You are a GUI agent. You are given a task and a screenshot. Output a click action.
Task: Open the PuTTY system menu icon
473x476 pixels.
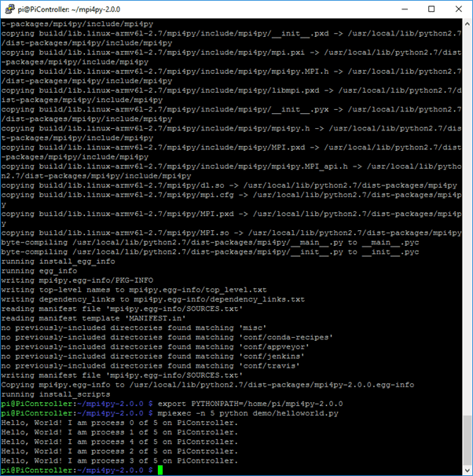(x=9, y=9)
